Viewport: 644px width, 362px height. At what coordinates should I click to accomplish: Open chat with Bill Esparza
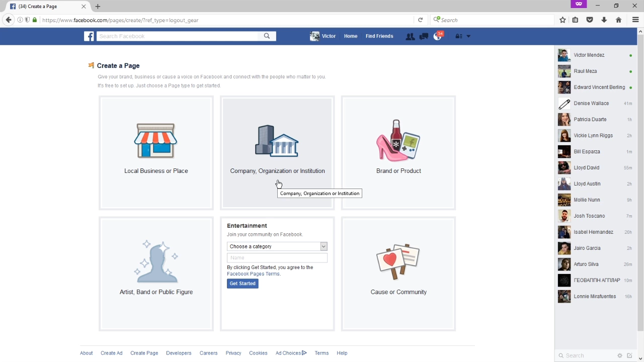[x=596, y=152]
